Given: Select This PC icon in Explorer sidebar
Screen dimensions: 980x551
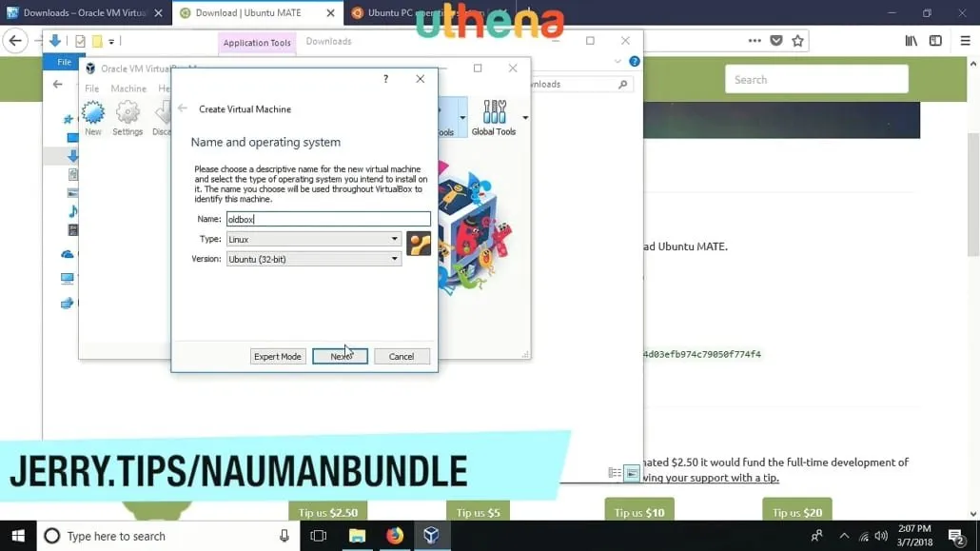Looking at the screenshot, I should tap(67, 278).
